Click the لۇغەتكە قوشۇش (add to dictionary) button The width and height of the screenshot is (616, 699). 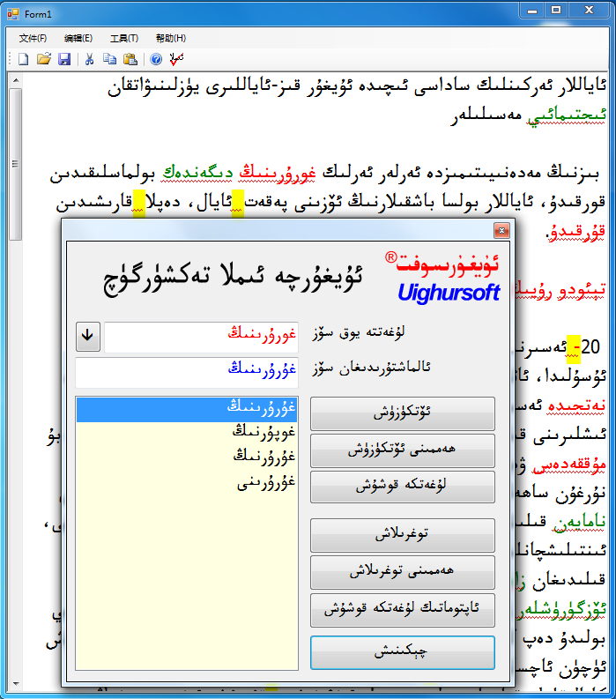coord(403,487)
